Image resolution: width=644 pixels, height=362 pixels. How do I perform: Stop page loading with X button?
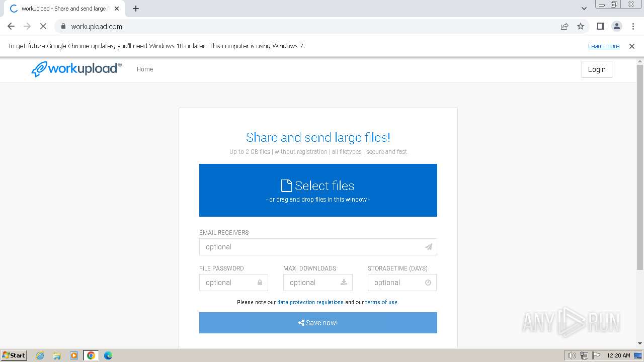pos(43,26)
